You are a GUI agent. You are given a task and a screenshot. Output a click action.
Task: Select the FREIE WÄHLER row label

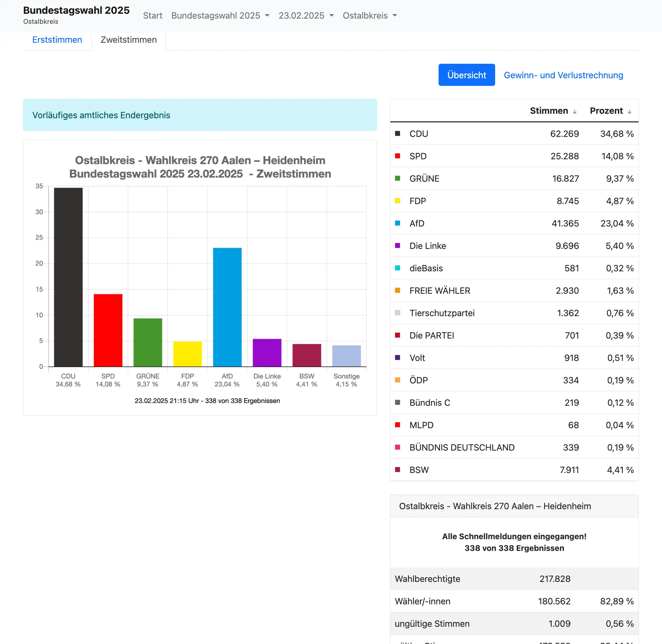(x=440, y=291)
